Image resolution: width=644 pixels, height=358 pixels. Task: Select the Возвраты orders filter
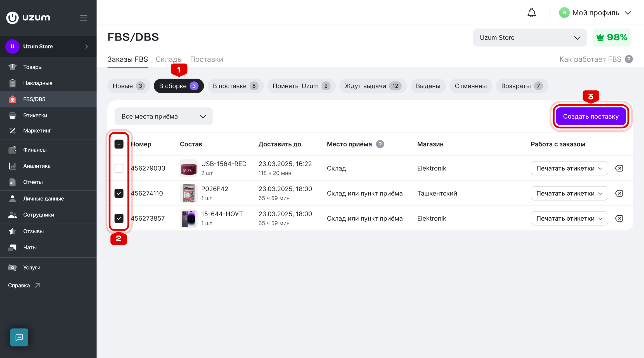522,86
